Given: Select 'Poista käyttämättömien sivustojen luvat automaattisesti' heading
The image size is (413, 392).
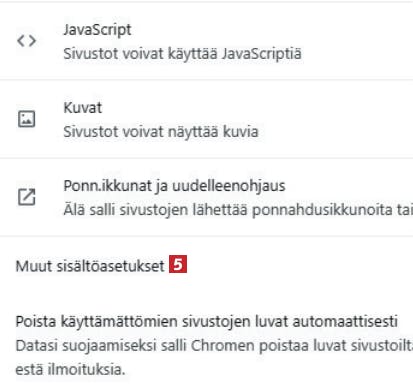Looking at the screenshot, I should 207,322.
